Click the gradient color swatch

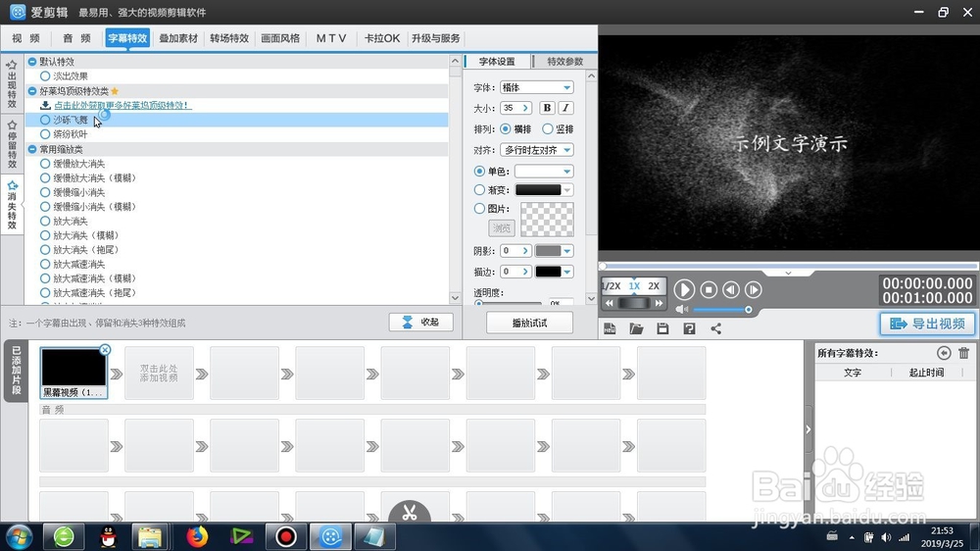[537, 189]
